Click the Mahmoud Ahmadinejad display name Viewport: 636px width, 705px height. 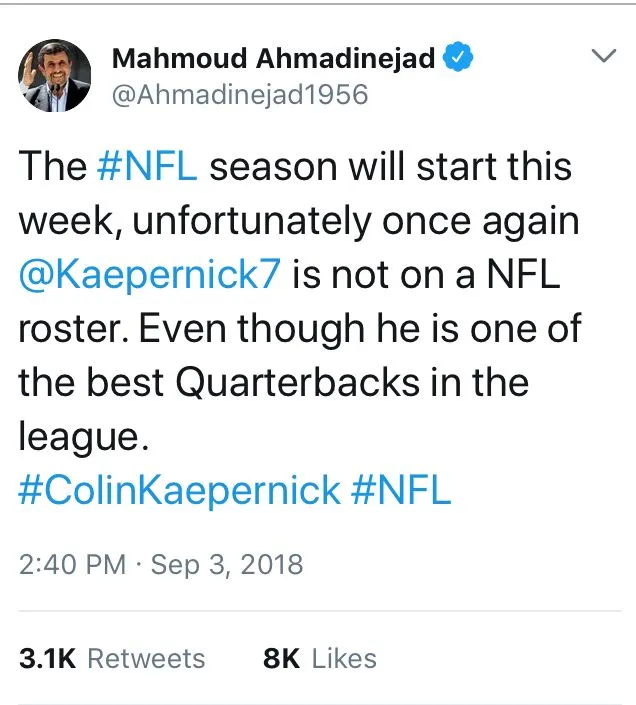273,59
